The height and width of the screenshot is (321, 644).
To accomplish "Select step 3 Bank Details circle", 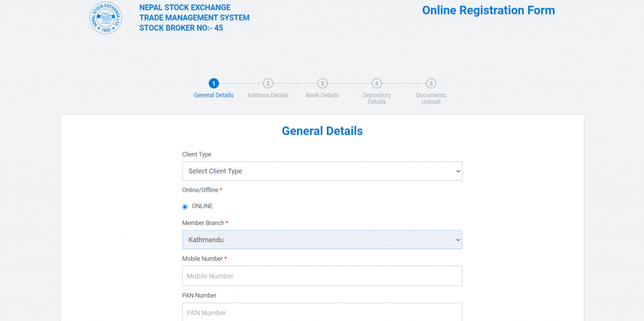I will point(323,84).
